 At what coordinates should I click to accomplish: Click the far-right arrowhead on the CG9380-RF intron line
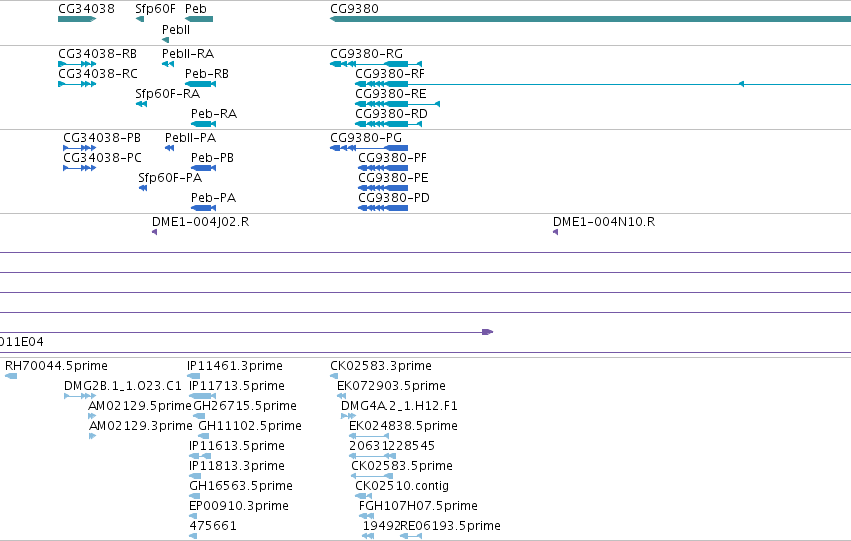click(741, 84)
